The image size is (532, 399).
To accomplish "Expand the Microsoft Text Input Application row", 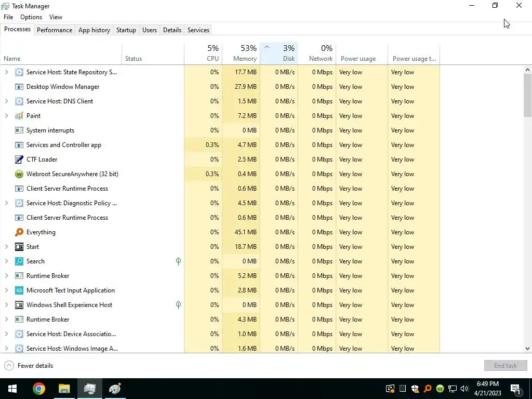I will (x=6, y=290).
